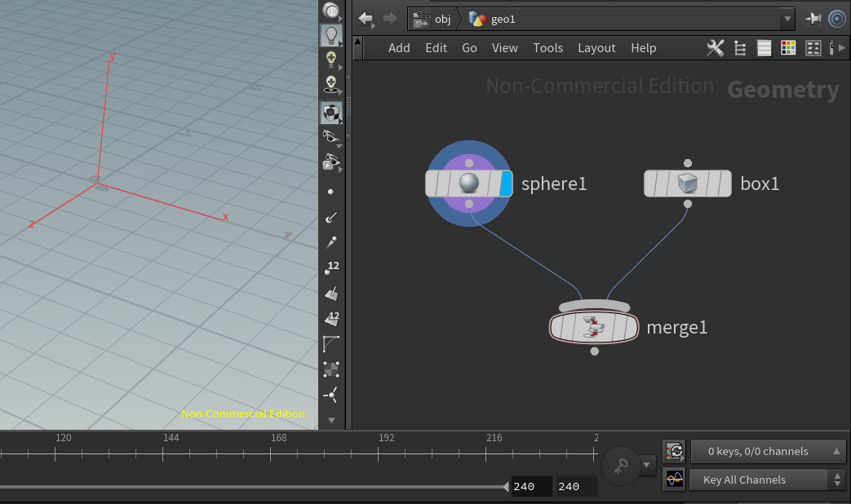Enable headlight-only lighting icon
This screenshot has height=504, width=851.
(x=331, y=34)
